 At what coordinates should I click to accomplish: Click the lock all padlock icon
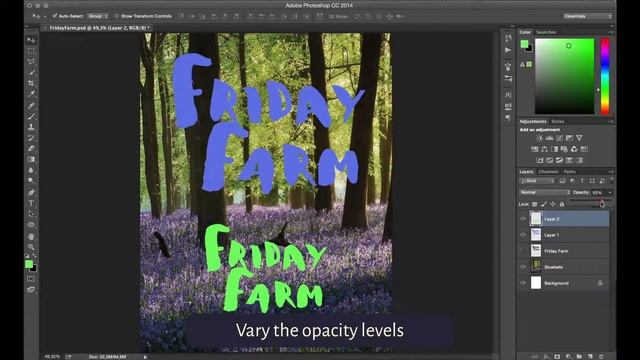(x=562, y=204)
